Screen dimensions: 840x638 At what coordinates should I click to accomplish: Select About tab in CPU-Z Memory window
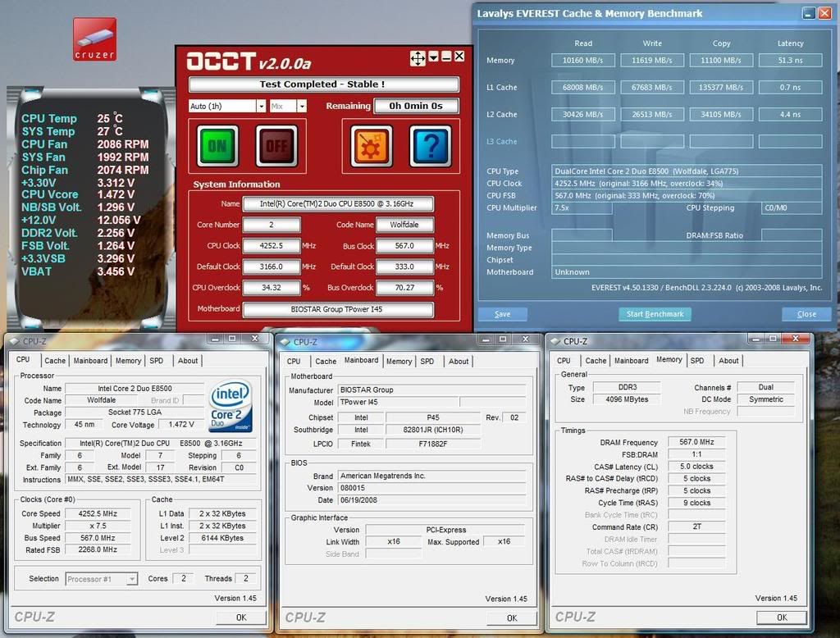pos(728,361)
